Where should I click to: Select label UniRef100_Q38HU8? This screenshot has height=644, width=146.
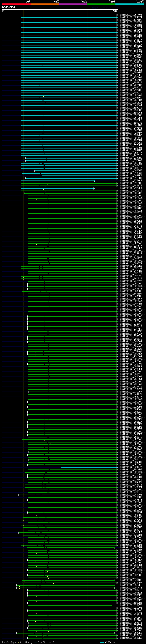131,50
